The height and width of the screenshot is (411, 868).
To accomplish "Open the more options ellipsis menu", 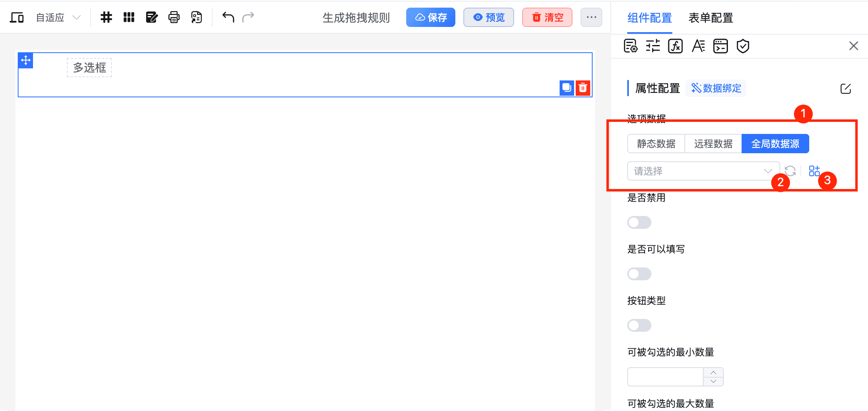I will coord(591,17).
